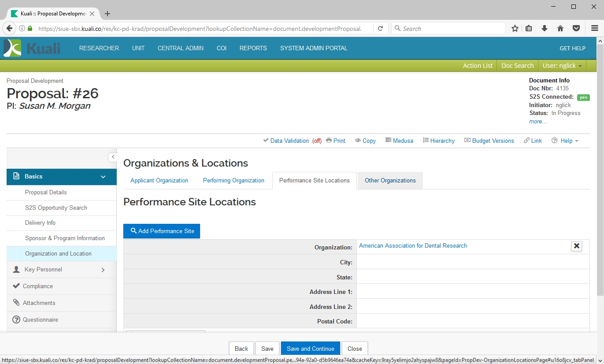Open American Association for Dental Research link
604x364 pixels.
pos(413,246)
